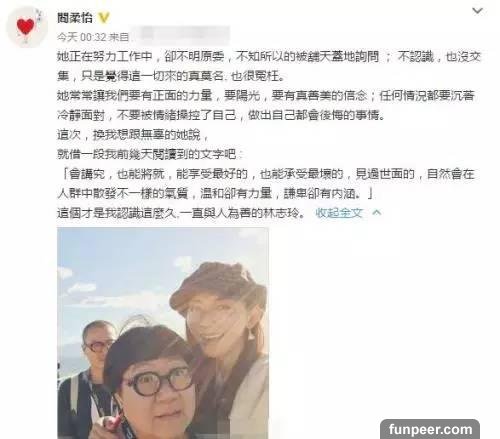Click the line starting 就借一段我前幾天
The height and width of the screenshot is (439, 500).
[150, 154]
